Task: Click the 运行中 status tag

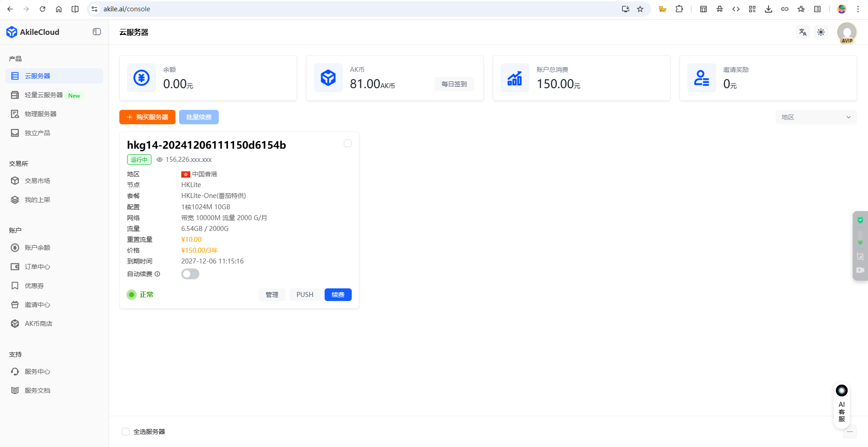Action: point(139,160)
